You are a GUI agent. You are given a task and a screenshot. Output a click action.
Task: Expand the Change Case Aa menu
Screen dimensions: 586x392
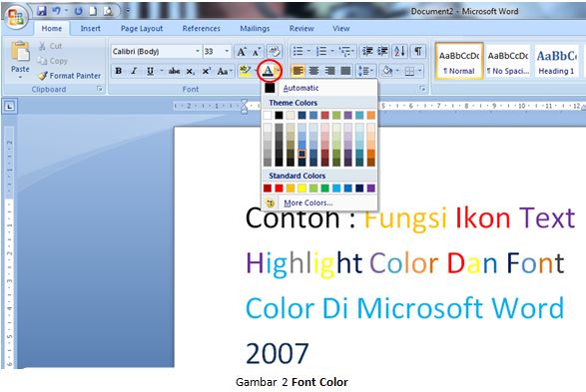pyautogui.click(x=225, y=71)
